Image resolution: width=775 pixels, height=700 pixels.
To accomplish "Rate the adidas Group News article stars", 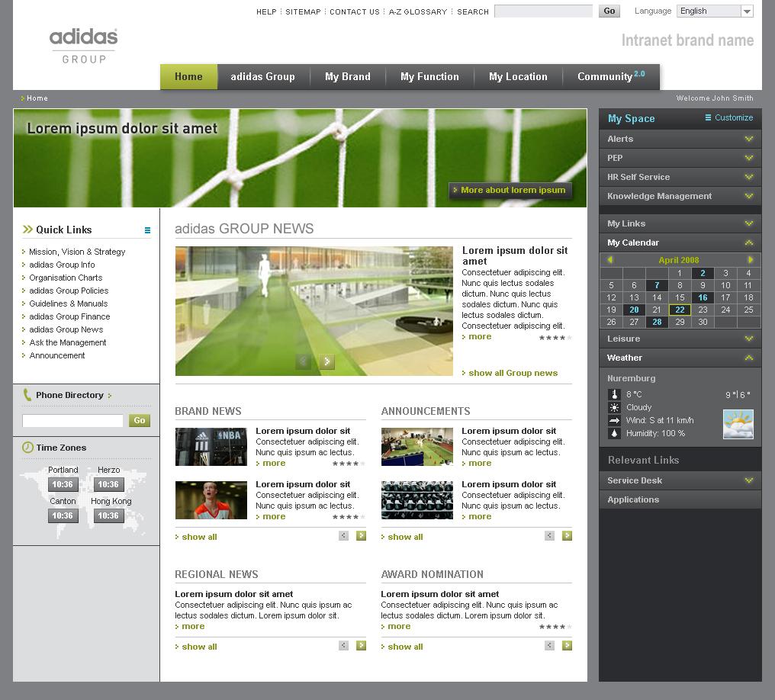I will (x=555, y=338).
